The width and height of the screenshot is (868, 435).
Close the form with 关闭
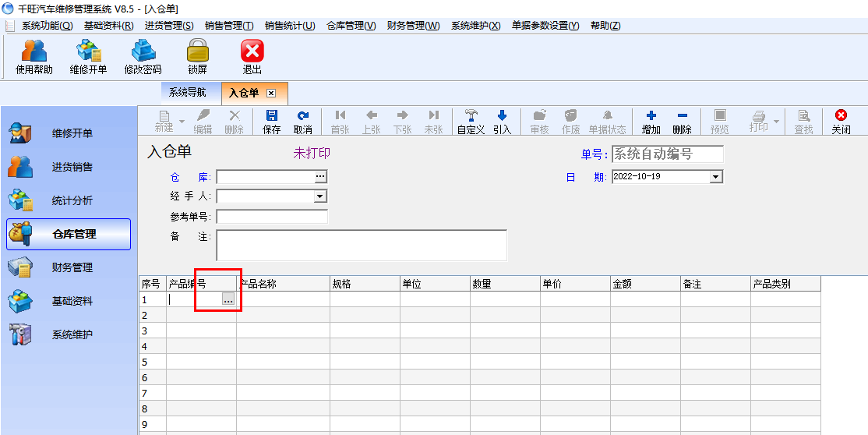pos(841,122)
